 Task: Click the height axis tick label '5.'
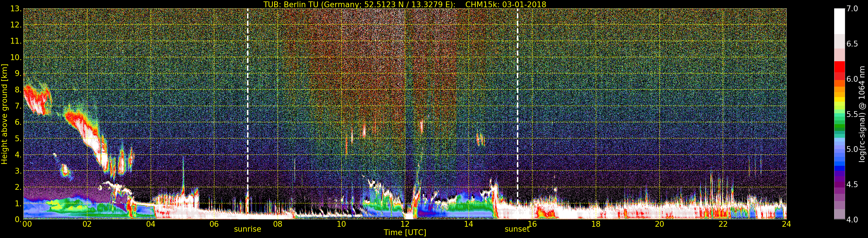pyautogui.click(x=18, y=138)
